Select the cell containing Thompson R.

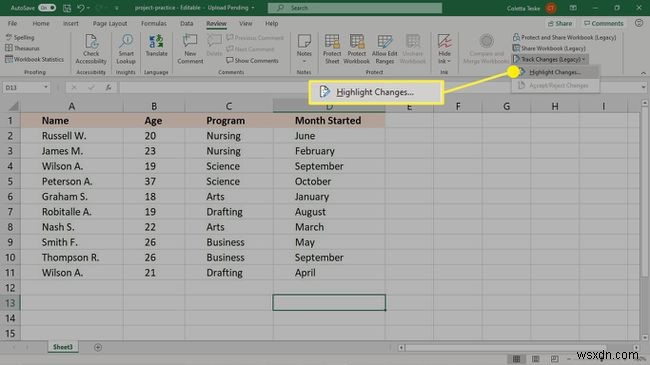(72, 258)
